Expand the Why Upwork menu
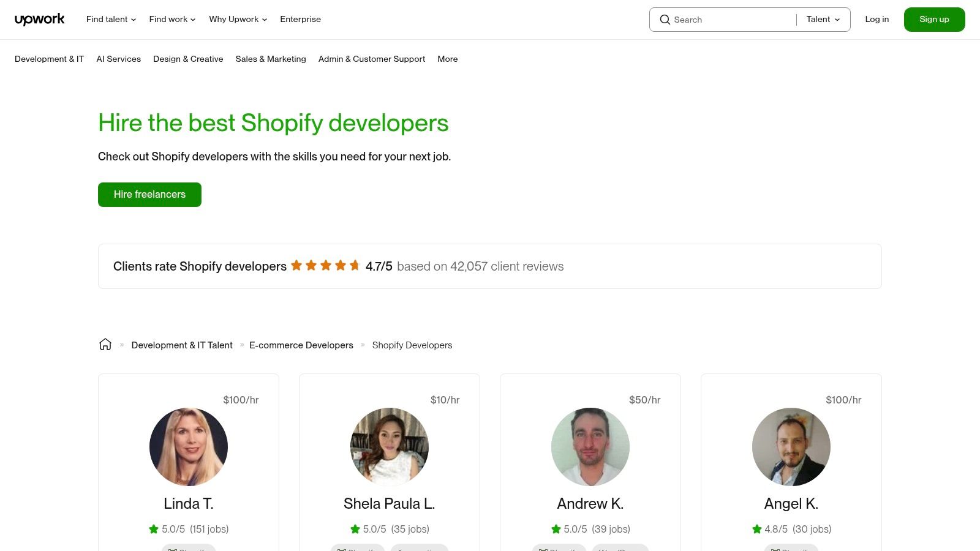980x551 pixels. tap(238, 20)
